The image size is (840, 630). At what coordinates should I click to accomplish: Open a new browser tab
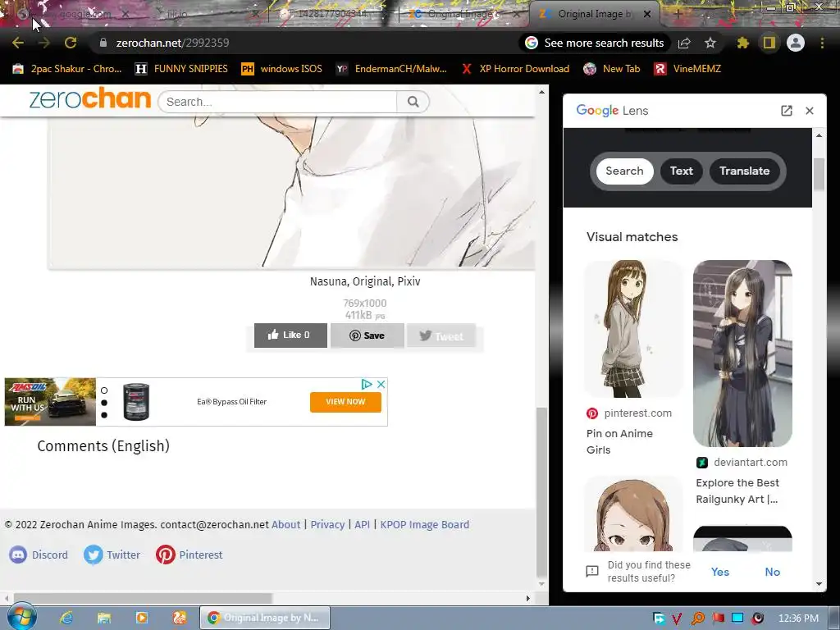678,15
